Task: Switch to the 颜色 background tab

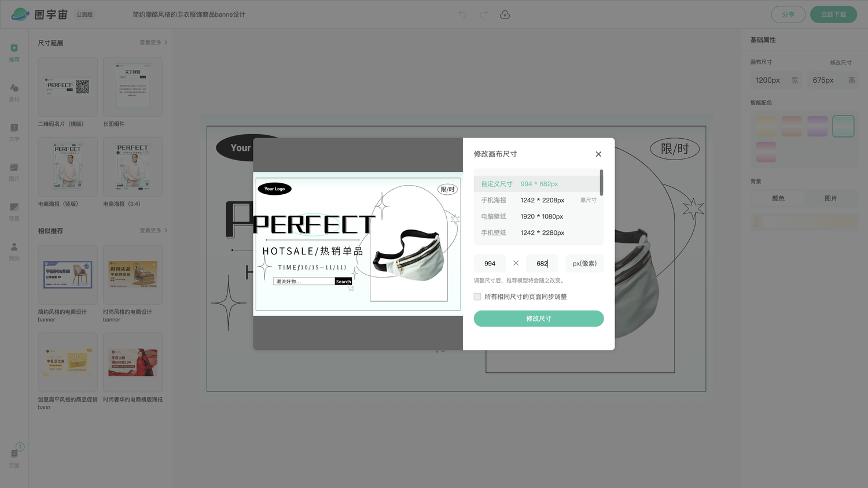Action: pyautogui.click(x=778, y=198)
